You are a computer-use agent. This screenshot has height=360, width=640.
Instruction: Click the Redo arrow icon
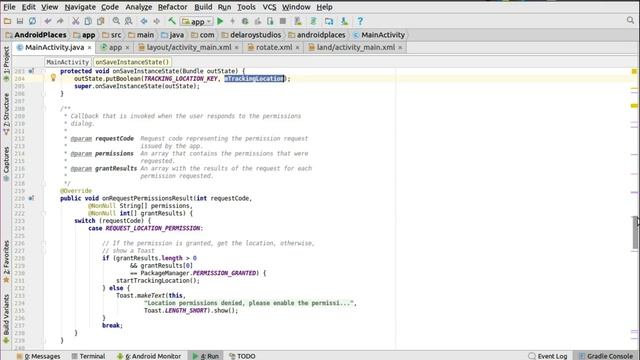click(x=60, y=21)
